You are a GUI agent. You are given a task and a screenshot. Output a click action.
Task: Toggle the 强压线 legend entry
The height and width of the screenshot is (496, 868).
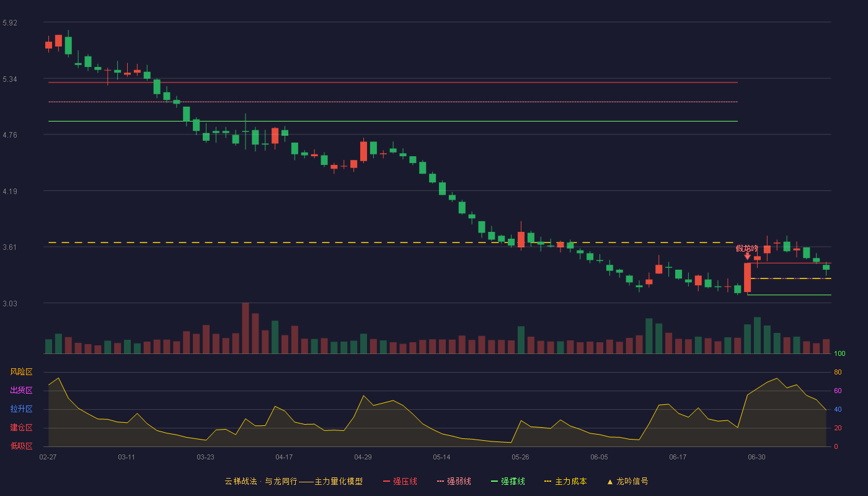point(400,481)
